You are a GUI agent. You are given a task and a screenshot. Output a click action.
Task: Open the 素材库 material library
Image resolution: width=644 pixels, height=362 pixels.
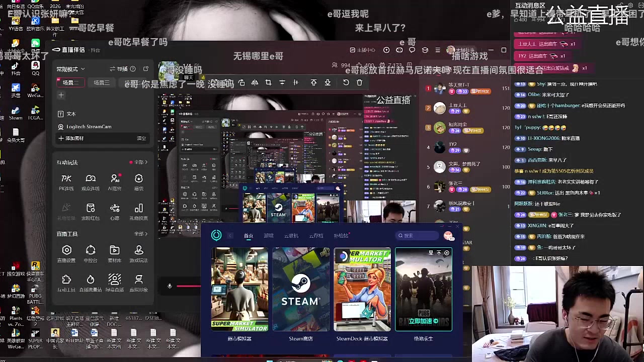click(x=115, y=254)
